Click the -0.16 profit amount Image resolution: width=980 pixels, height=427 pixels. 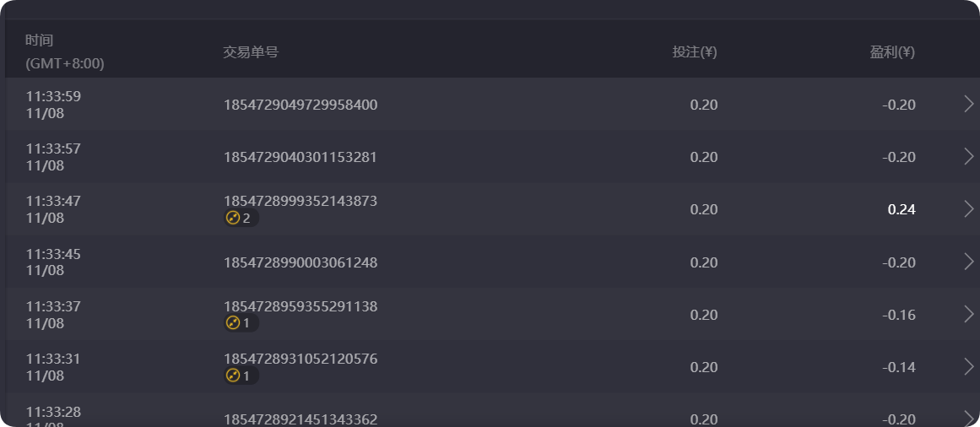[898, 315]
